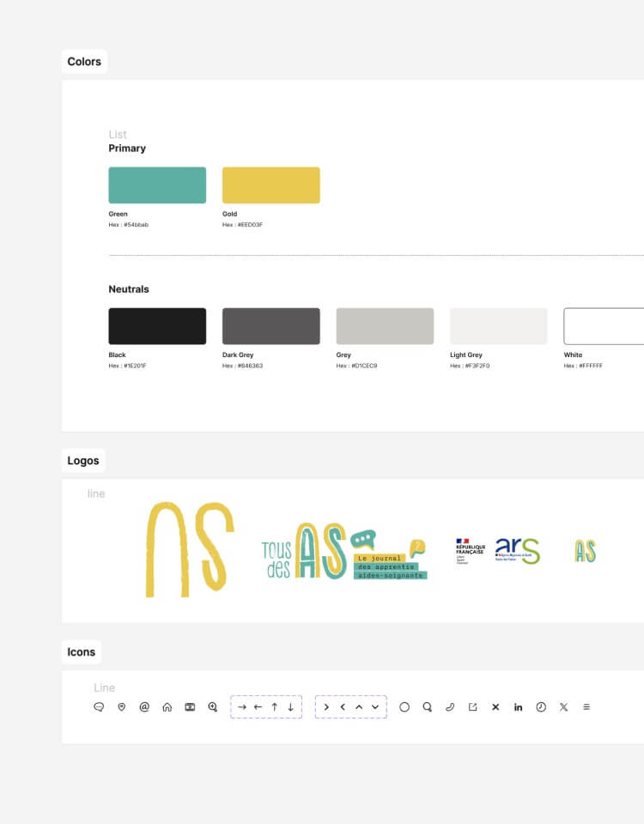This screenshot has height=824, width=644.
Task: Click the Gold hex value text
Action: point(242,224)
